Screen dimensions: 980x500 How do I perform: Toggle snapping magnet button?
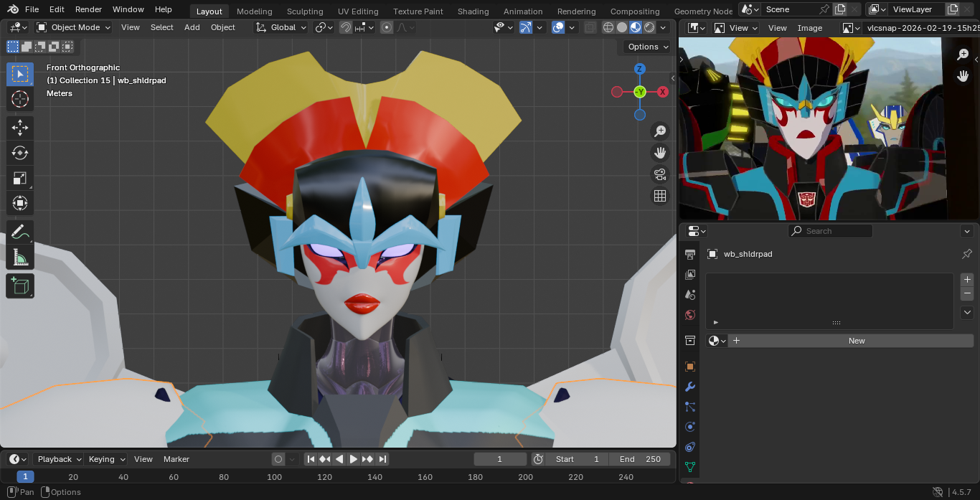[x=346, y=27]
